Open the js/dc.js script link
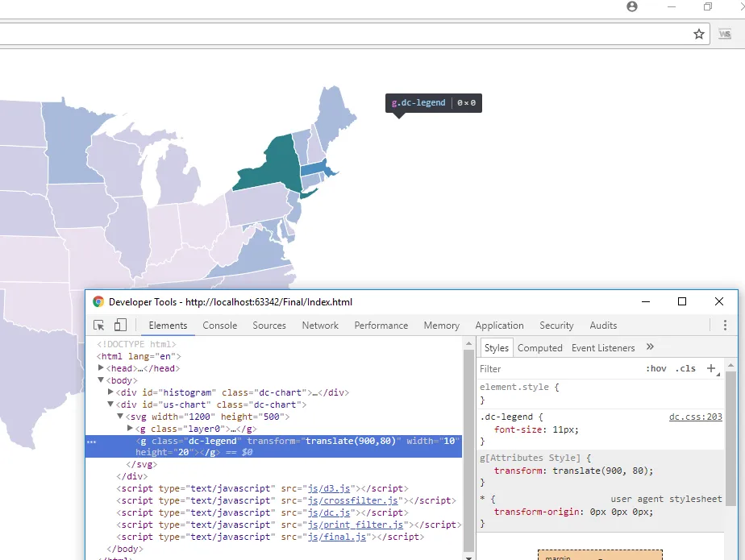 329,512
